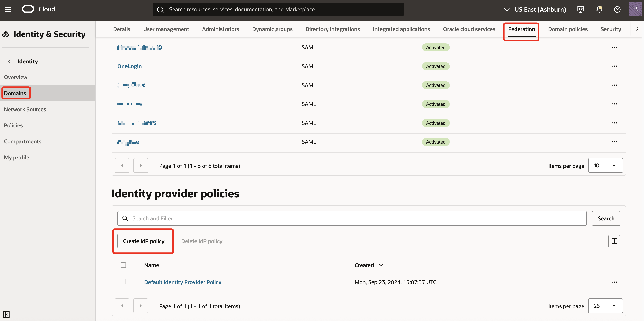Switch to the Security tab

point(611,29)
